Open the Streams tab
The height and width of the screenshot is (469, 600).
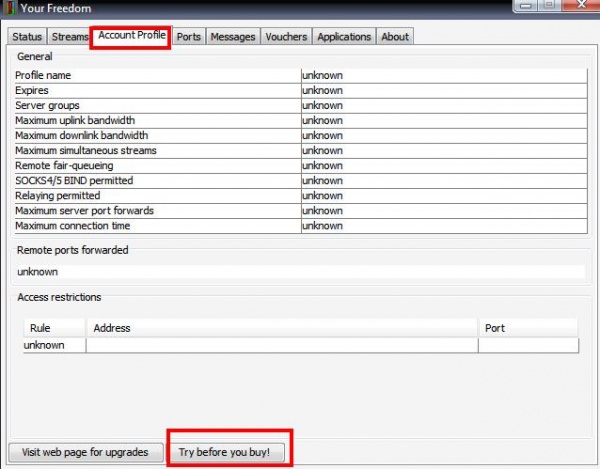click(69, 37)
